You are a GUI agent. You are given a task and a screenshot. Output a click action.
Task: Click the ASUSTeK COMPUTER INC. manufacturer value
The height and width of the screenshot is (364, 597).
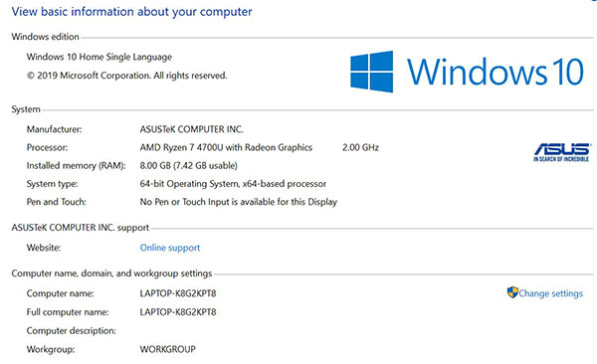point(191,129)
